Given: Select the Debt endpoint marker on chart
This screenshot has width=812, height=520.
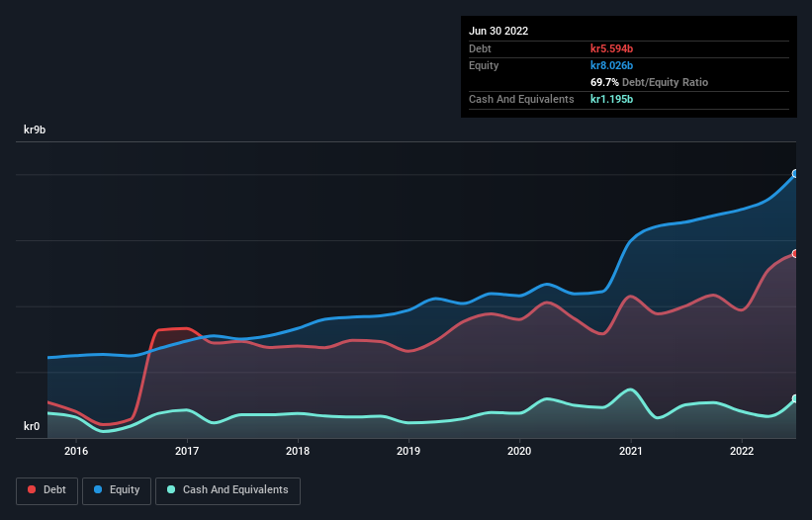Looking at the screenshot, I should (795, 253).
